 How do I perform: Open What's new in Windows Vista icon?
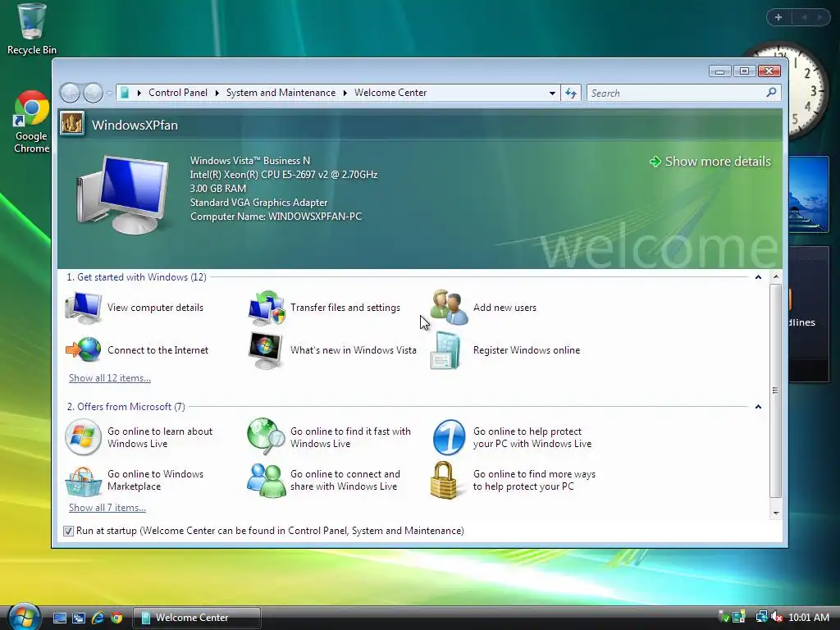click(266, 350)
